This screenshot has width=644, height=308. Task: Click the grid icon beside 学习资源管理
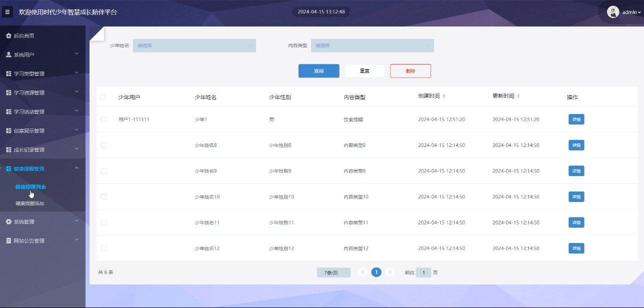8,93
